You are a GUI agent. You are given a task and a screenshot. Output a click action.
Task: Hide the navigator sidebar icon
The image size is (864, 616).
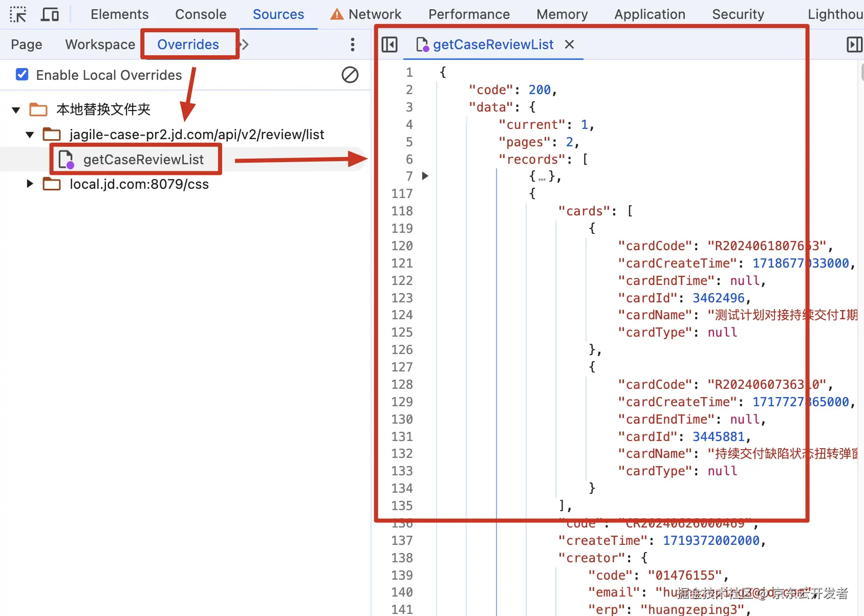coord(390,45)
